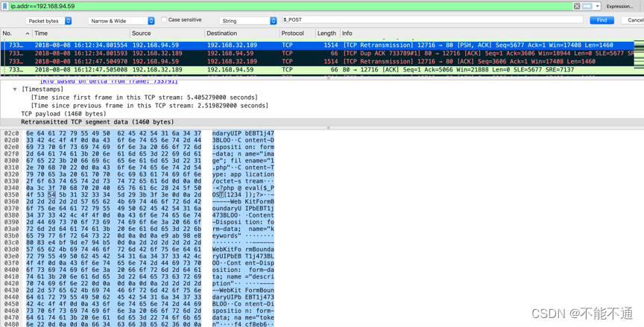This screenshot has width=644, height=327.
Task: Open the String search type dropdown
Action: point(248,21)
